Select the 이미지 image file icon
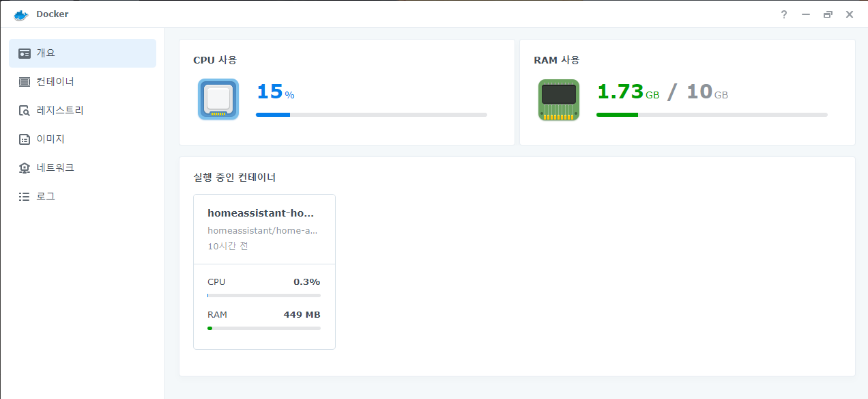Viewport: 868px width, 399px height. click(x=25, y=139)
